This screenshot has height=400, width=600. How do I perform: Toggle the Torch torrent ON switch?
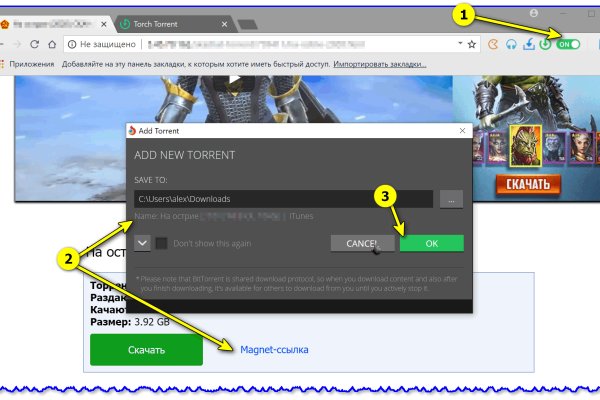coord(569,45)
